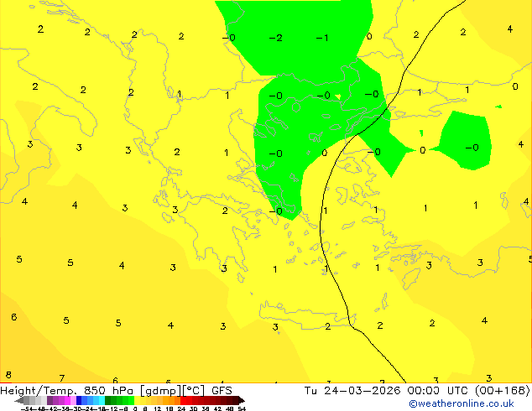Viewport: 532px width, 411px height.
Task: Click the '(00+168)' forecast hour label
Action: click(x=502, y=391)
